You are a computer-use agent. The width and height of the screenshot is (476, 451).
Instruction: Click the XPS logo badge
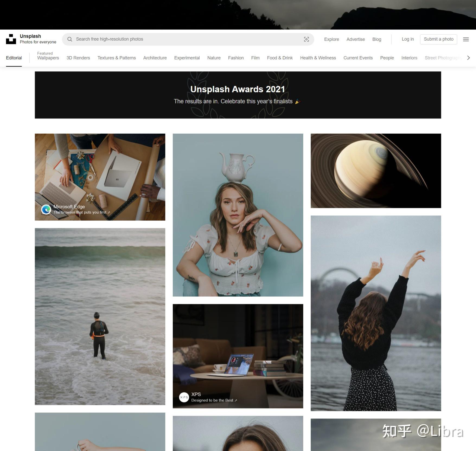[x=184, y=397]
